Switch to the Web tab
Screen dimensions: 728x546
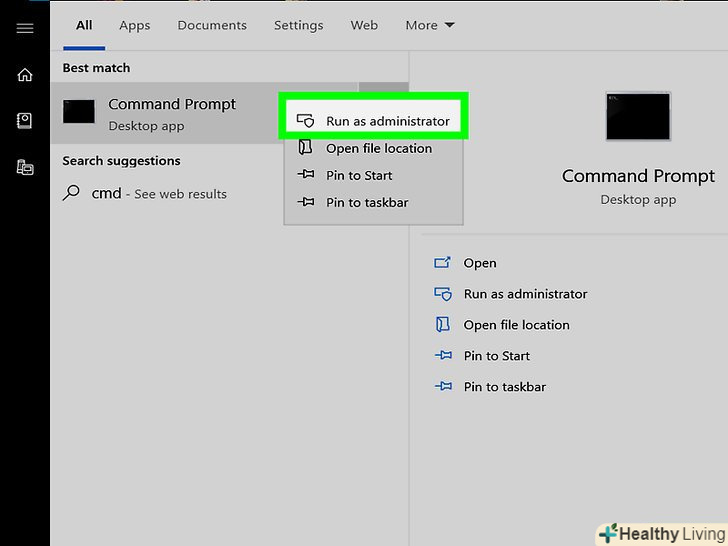(x=364, y=25)
